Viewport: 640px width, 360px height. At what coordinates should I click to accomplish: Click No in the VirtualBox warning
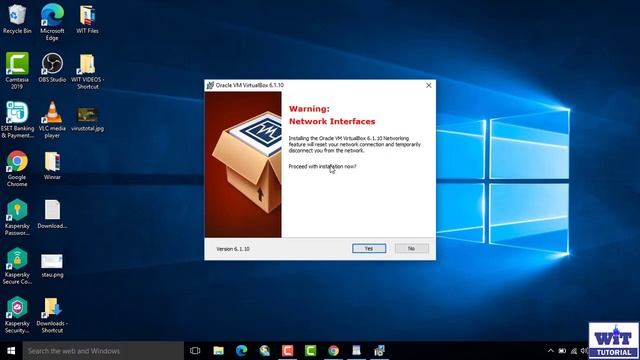(x=411, y=248)
